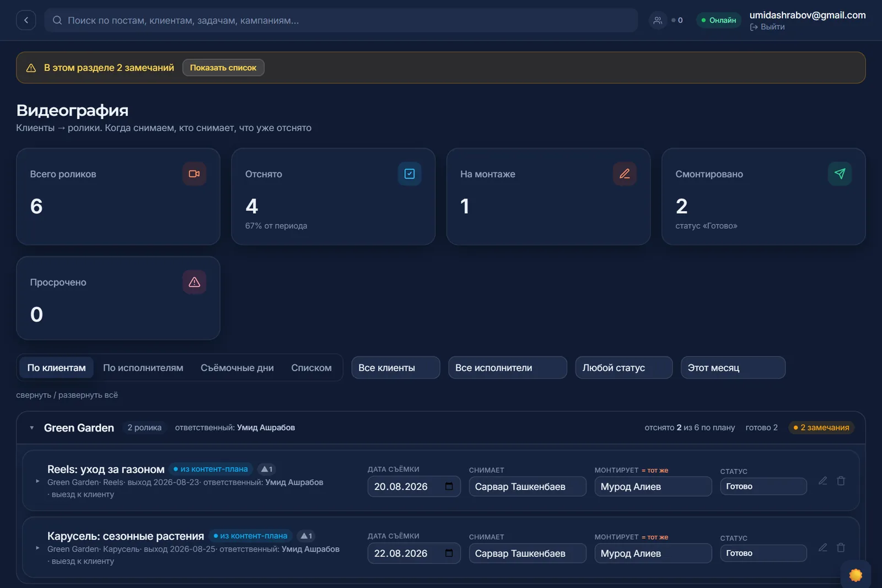Change Снимает dropdown in Reels row
This screenshot has width=882, height=588.
[528, 487]
